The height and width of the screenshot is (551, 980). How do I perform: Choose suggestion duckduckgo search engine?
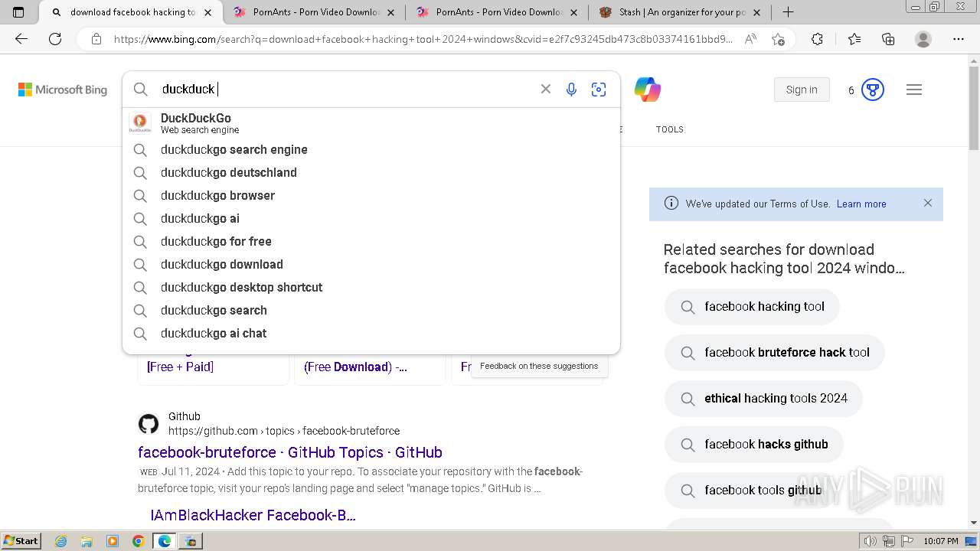[371, 150]
